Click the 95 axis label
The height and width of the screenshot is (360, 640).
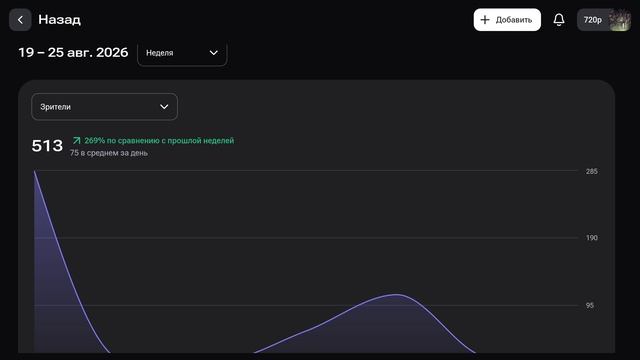tap(590, 305)
